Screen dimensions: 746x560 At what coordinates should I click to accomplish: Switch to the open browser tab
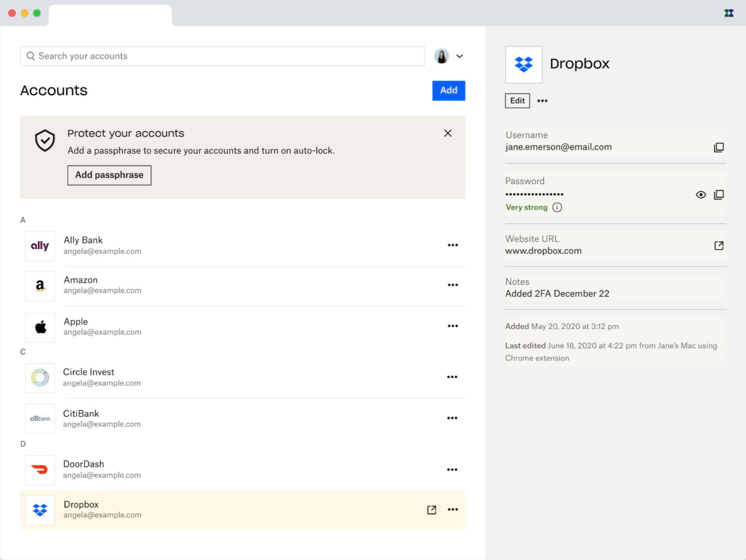tap(110, 15)
